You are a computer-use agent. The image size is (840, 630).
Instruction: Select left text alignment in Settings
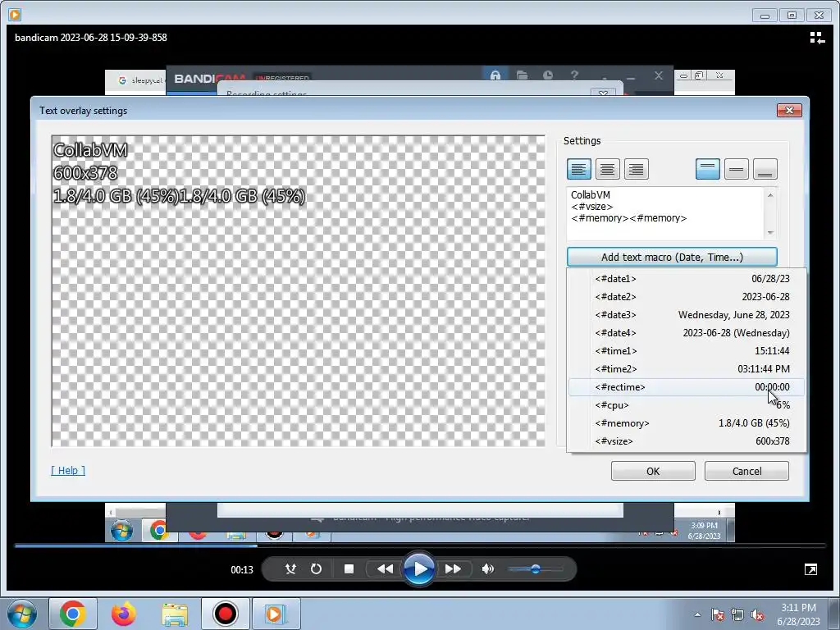coord(578,169)
